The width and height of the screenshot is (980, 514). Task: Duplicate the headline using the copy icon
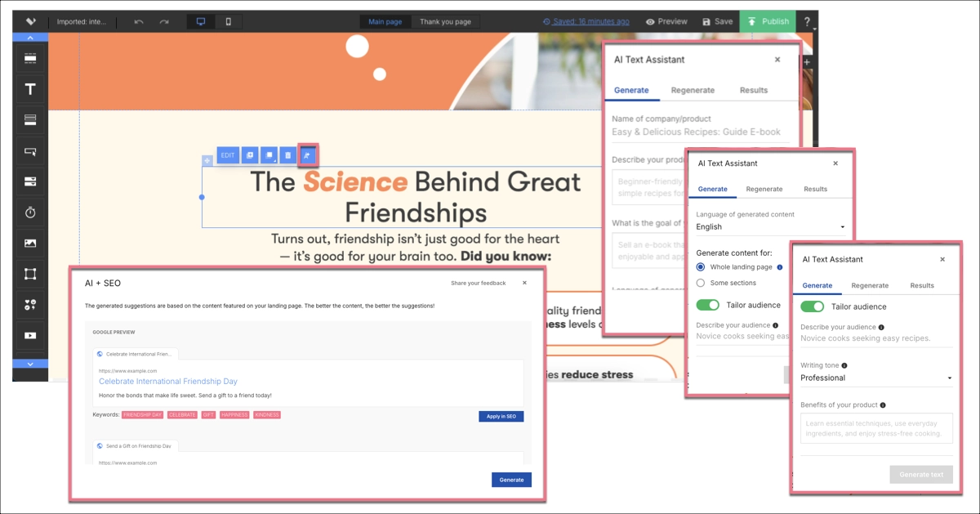click(x=250, y=154)
